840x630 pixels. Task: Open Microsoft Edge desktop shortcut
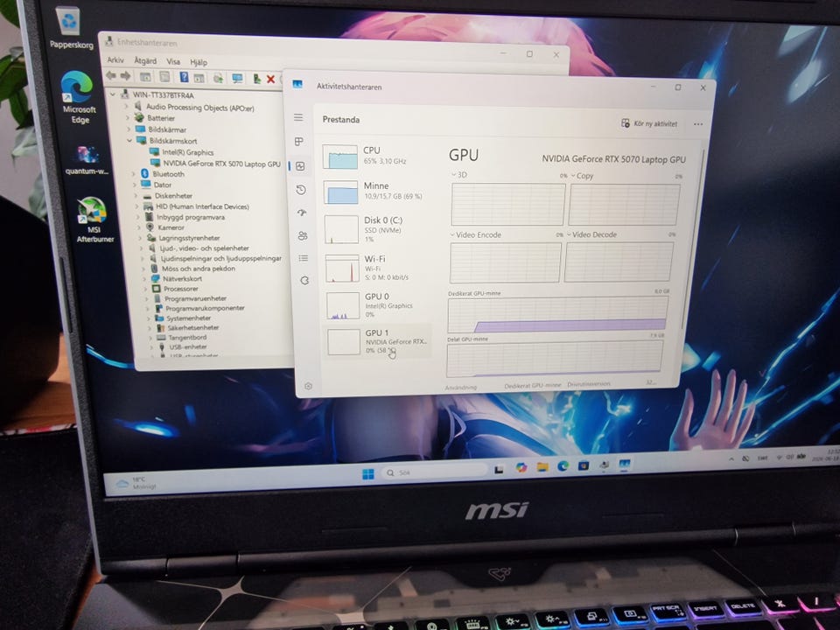[79, 97]
